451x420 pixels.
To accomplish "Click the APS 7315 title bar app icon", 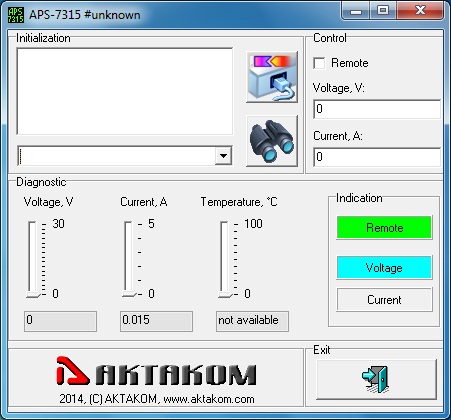I will (x=16, y=15).
